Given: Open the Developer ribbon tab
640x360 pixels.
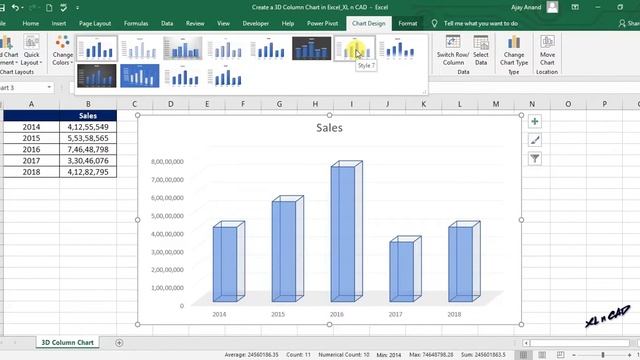Looking at the screenshot, I should (256, 23).
